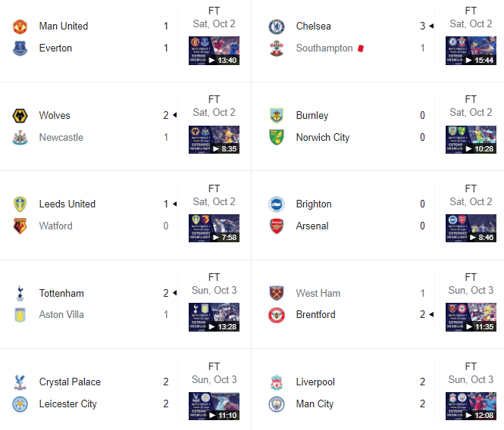Screen dimensions: 504x430
Task: Click the Arsenal club crest
Action: (277, 226)
